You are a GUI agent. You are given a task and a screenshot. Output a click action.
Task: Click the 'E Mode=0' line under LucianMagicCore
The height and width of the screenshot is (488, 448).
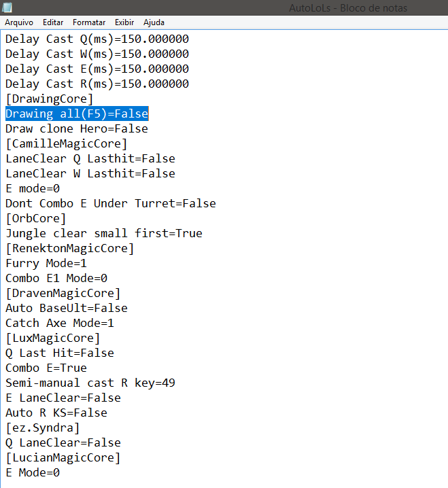(x=33, y=472)
